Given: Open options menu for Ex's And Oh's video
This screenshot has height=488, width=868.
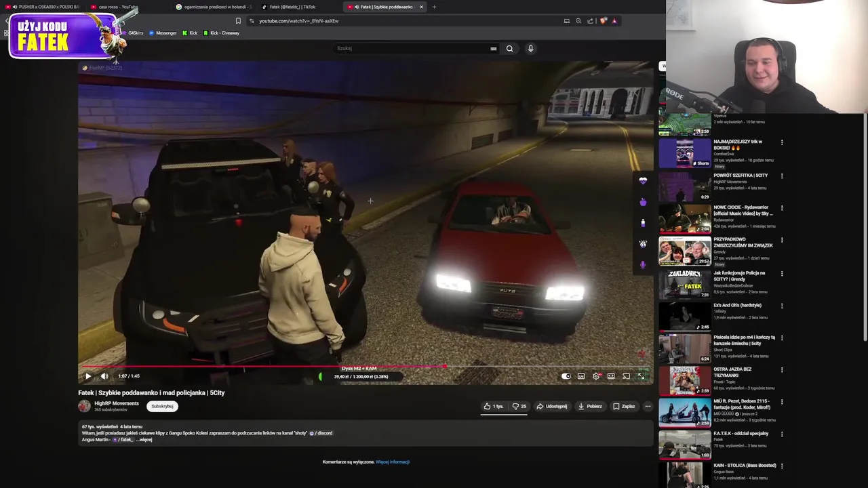Looking at the screenshot, I should tap(782, 306).
